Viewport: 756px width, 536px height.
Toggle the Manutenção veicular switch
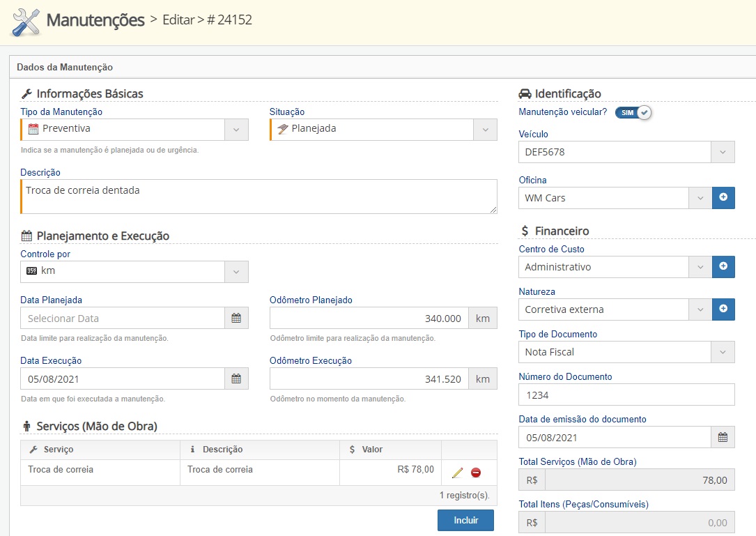(x=633, y=112)
